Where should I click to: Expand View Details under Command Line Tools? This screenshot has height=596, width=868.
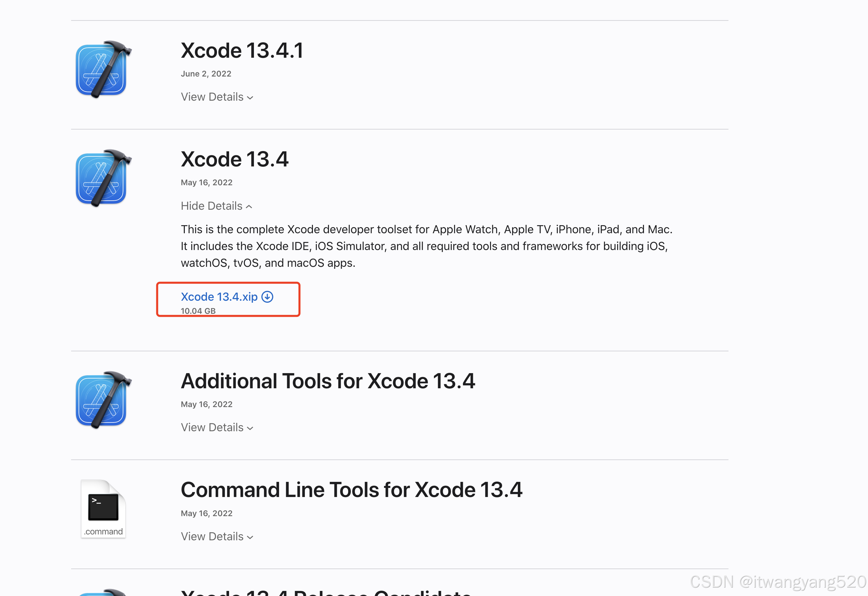[x=217, y=536]
